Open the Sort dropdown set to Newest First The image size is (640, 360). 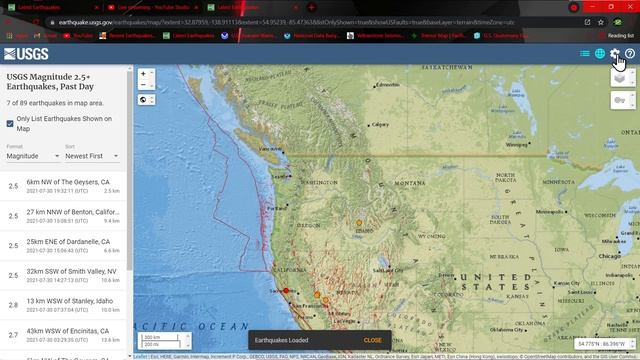92,156
